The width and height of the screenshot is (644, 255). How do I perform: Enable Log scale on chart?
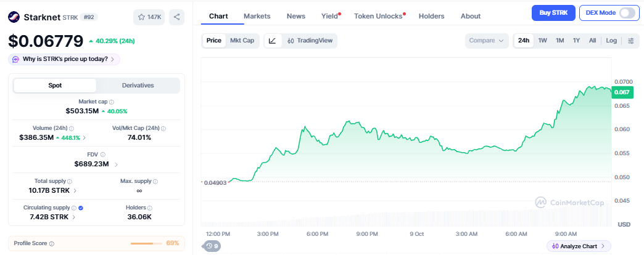tap(611, 41)
